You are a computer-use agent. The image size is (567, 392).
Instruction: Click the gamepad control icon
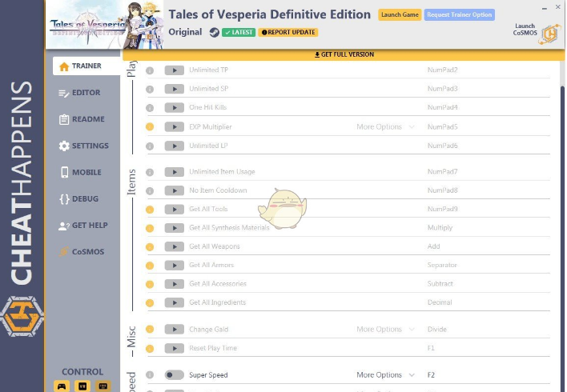click(62, 386)
